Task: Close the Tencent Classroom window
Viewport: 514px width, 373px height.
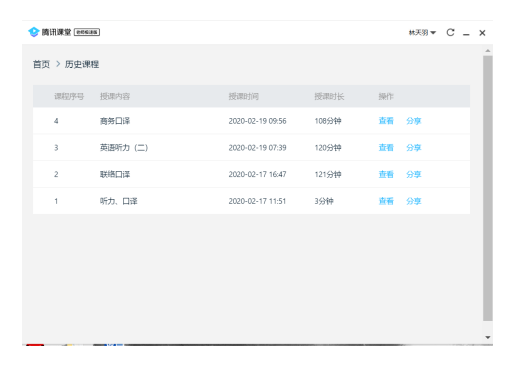Action: pyautogui.click(x=482, y=33)
